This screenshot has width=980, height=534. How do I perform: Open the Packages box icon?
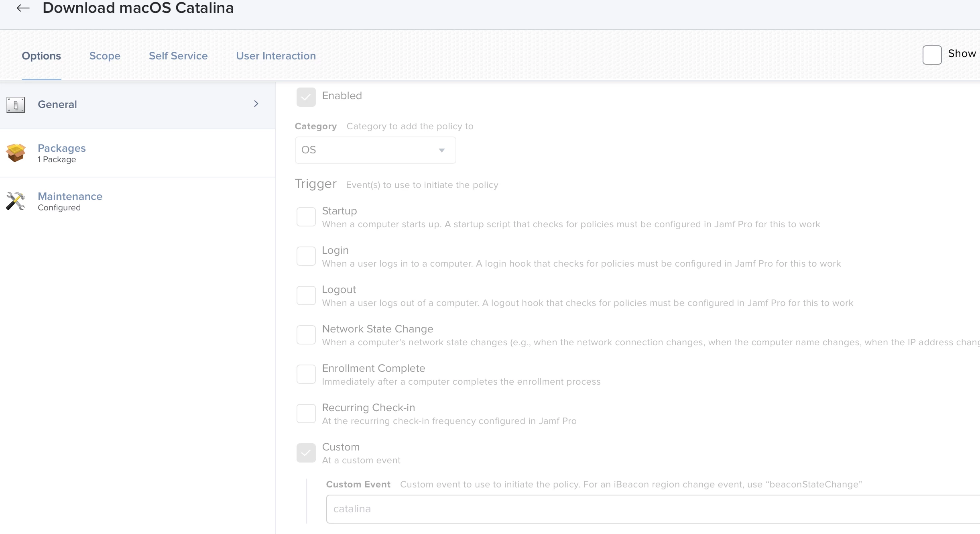coord(16,153)
